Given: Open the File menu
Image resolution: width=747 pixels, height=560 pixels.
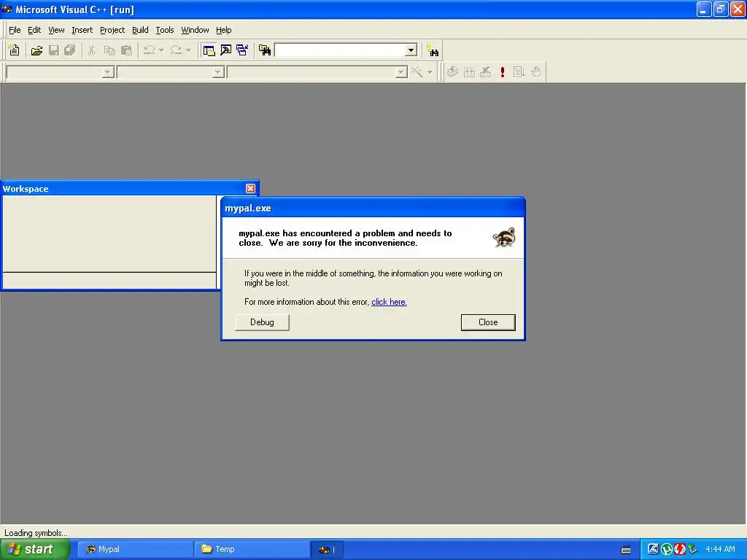Looking at the screenshot, I should click(x=15, y=30).
